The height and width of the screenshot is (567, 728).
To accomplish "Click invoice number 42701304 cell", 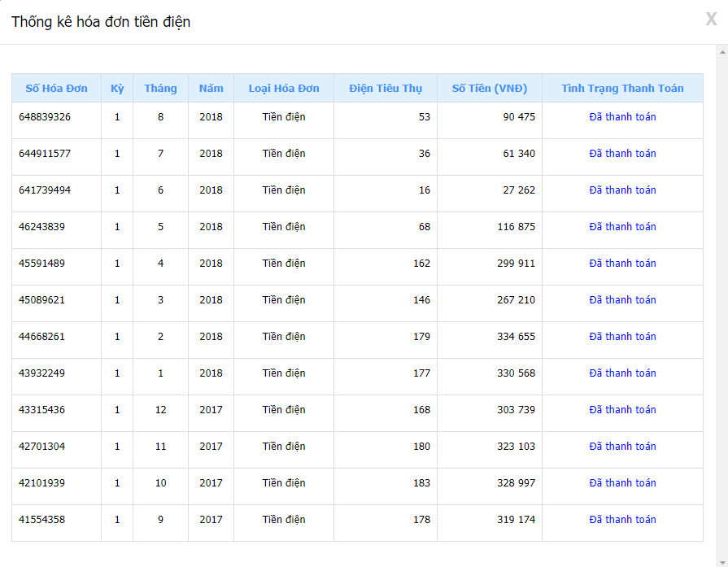I will (56, 447).
